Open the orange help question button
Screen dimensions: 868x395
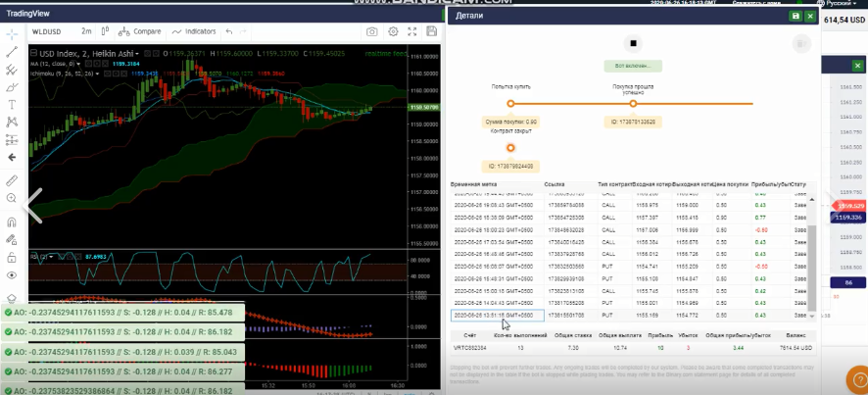click(x=858, y=379)
